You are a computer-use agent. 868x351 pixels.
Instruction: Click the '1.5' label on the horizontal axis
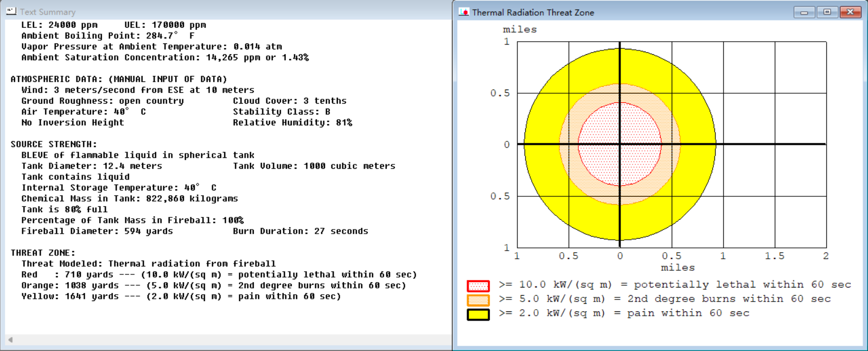774,256
